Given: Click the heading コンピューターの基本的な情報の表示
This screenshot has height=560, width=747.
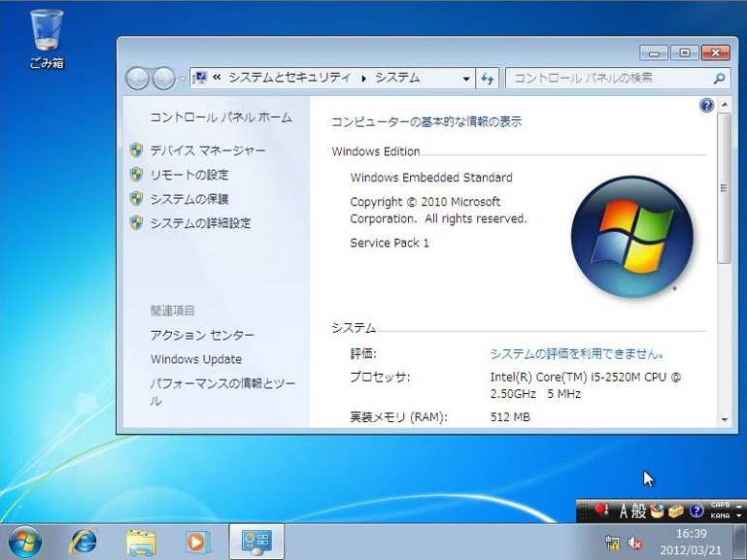Looking at the screenshot, I should point(426,121).
